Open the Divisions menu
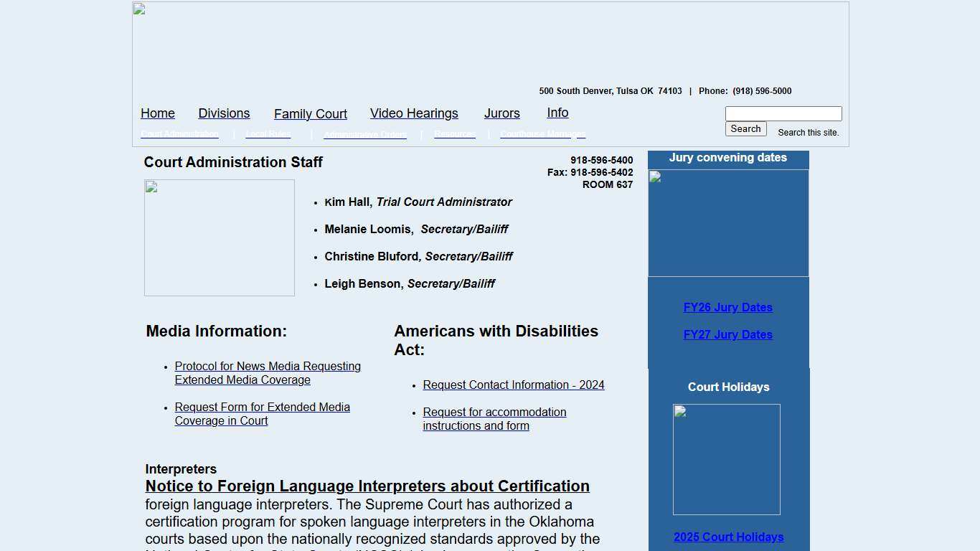 [224, 113]
